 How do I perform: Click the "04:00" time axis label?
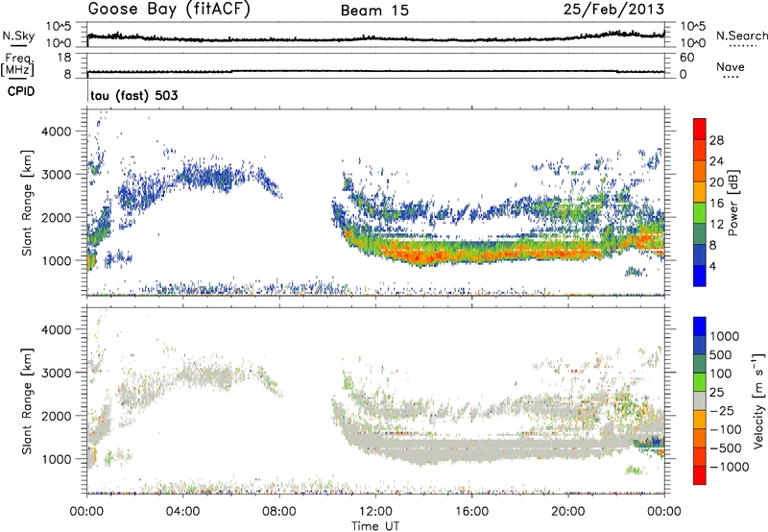point(182,512)
